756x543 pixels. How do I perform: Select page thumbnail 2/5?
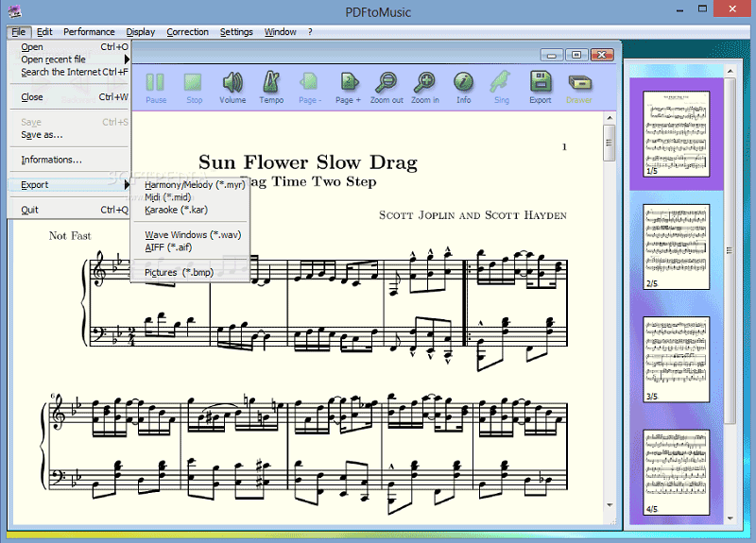click(676, 246)
